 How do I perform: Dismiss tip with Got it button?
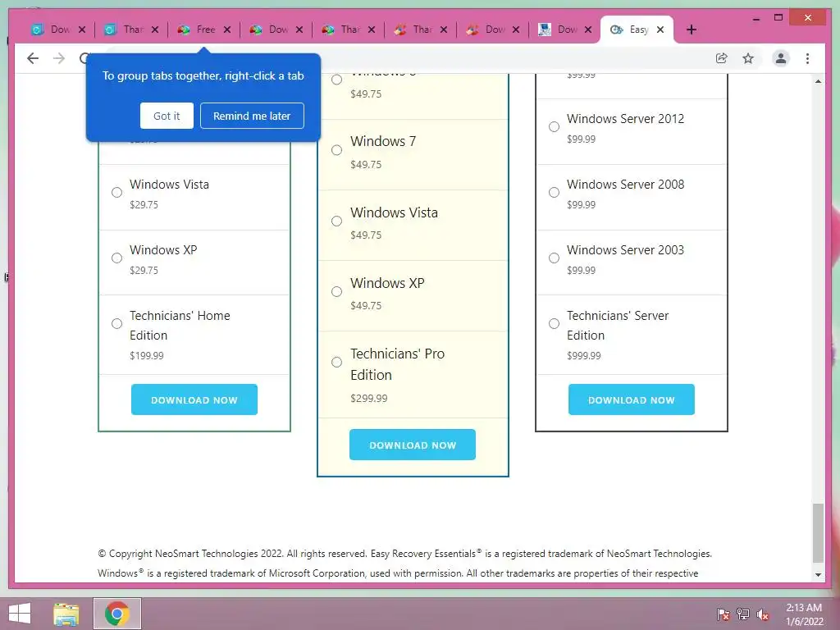pyautogui.click(x=167, y=116)
